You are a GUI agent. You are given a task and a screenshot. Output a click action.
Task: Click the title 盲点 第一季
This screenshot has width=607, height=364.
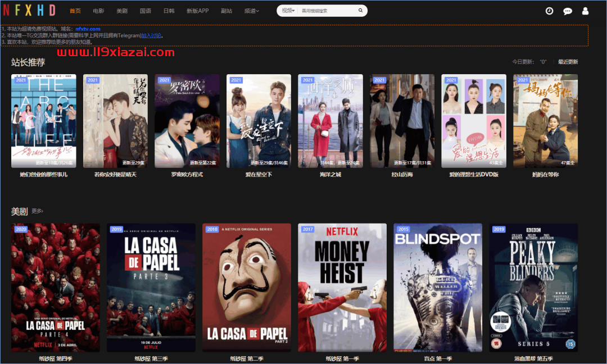point(438,358)
